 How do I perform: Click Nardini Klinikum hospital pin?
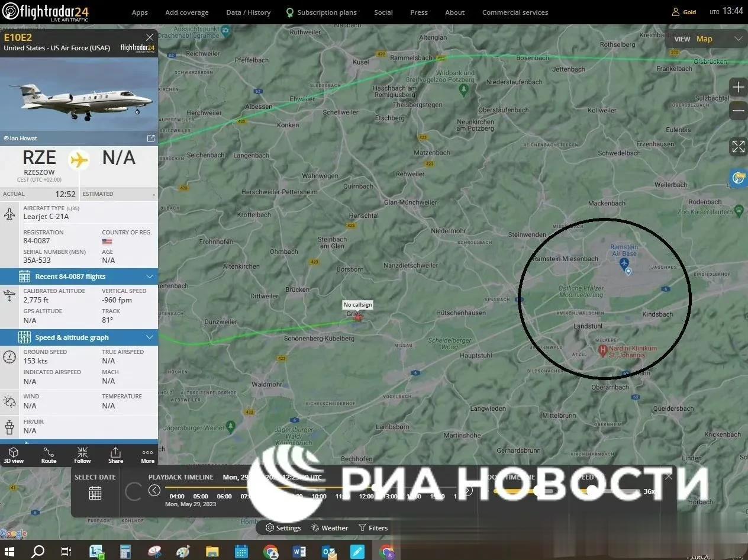[603, 351]
